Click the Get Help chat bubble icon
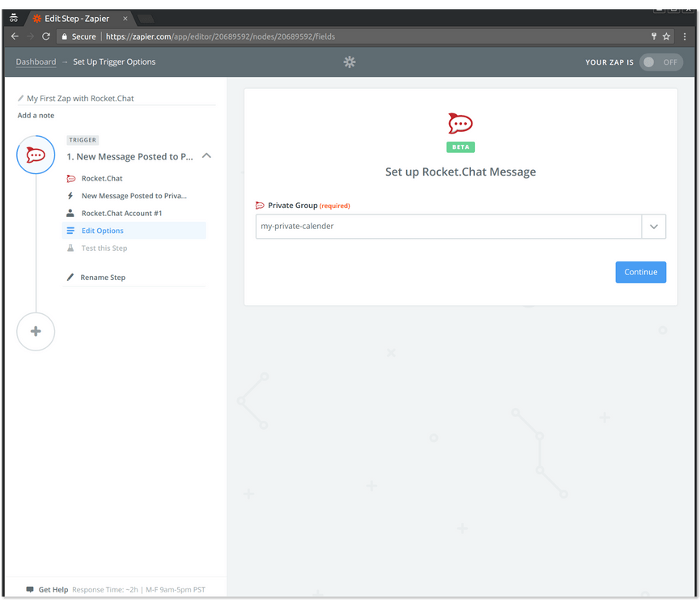Viewport: 700px width, 607px height. coord(30,589)
